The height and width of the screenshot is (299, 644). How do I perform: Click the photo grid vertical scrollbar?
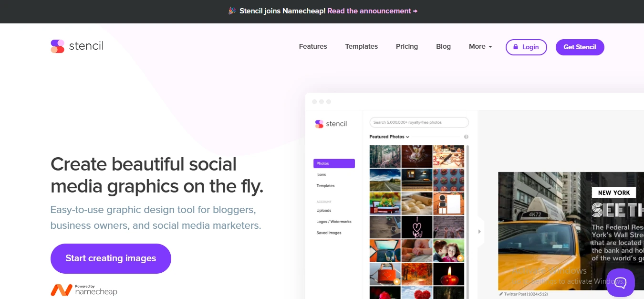tap(468, 222)
